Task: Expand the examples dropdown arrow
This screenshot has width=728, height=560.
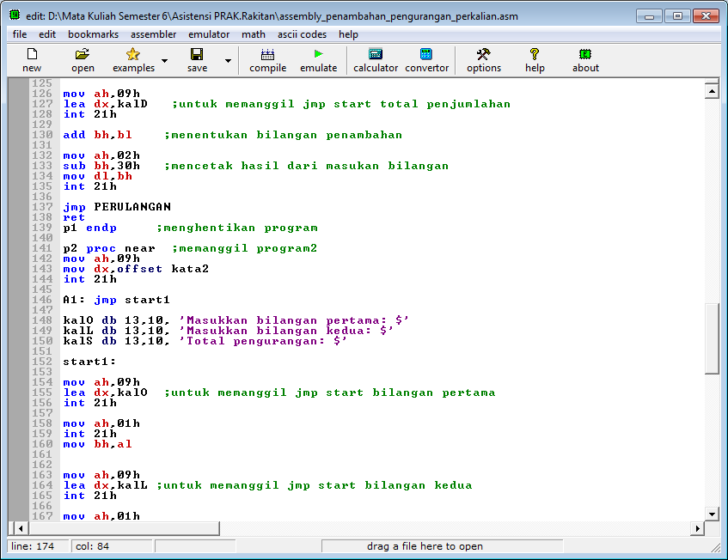Action: 164,61
